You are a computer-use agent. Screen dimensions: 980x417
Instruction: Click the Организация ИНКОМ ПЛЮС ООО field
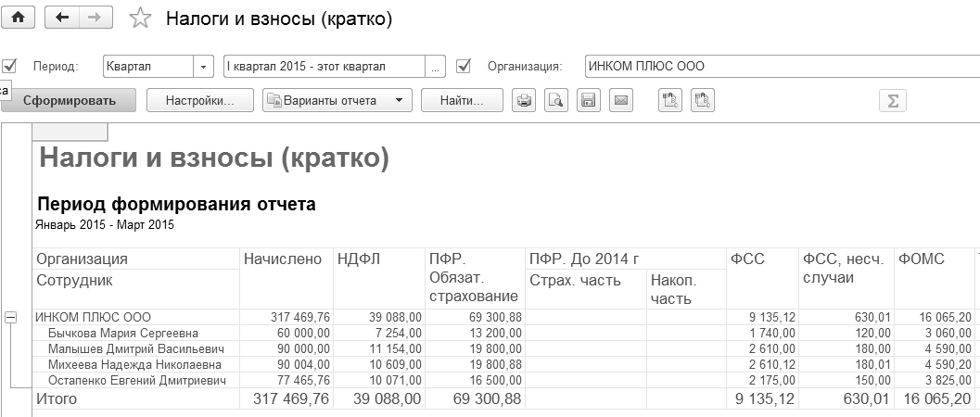point(783,66)
